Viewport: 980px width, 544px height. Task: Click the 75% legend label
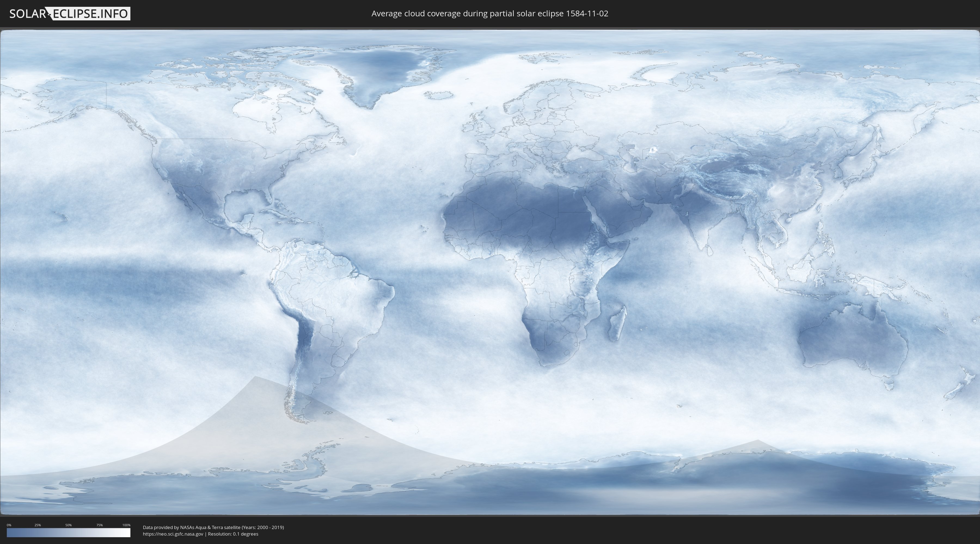click(x=99, y=525)
